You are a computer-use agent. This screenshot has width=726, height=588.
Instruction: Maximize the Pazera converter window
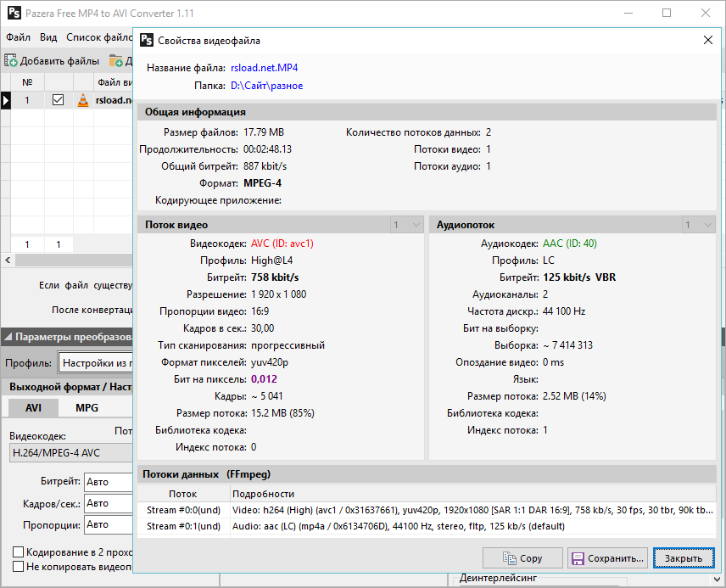tap(667, 14)
